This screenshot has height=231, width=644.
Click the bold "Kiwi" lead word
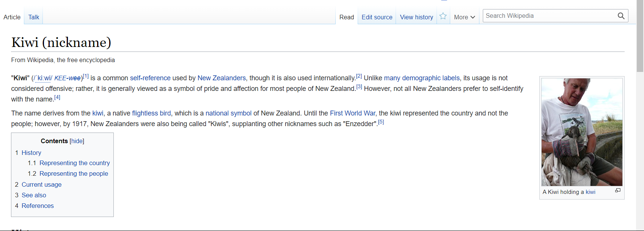[x=21, y=78]
